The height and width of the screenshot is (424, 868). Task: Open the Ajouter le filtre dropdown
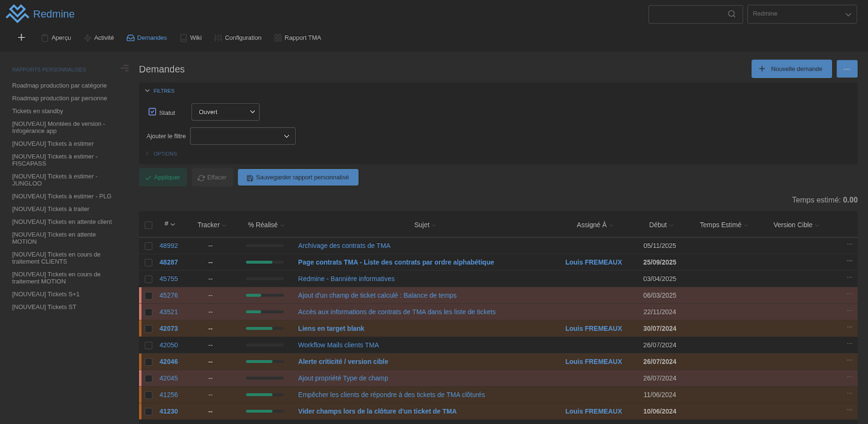242,136
